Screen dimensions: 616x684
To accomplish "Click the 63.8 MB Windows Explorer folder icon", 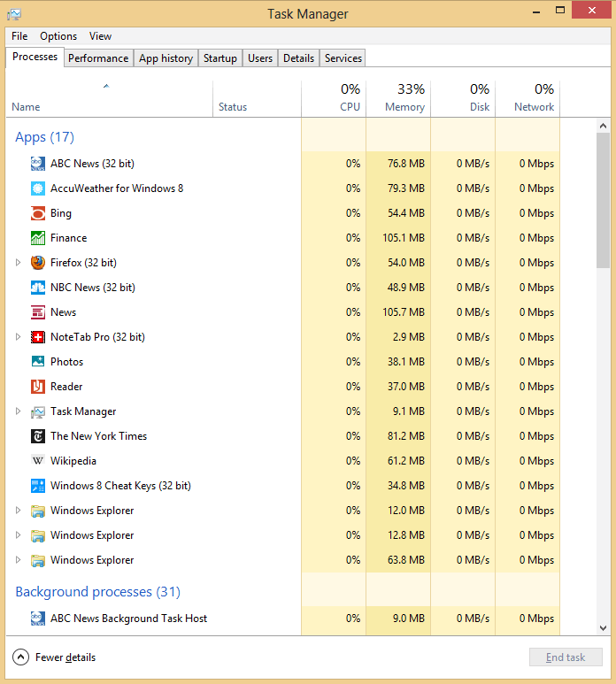I will pyautogui.click(x=38, y=560).
